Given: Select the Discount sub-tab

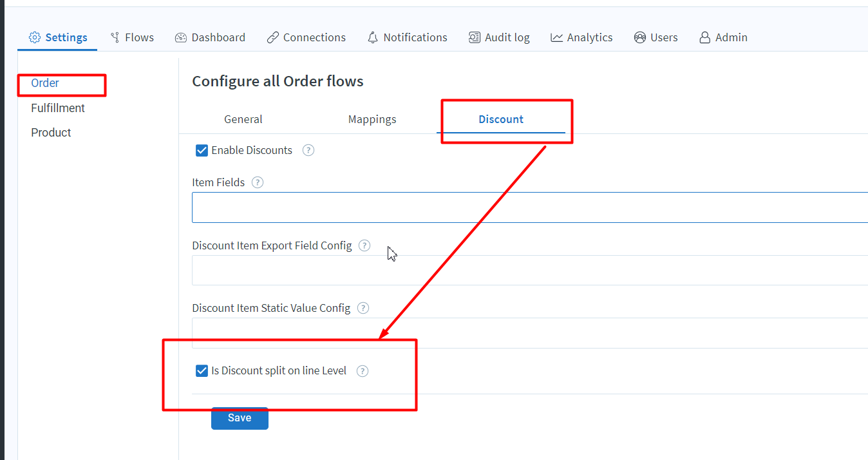Looking at the screenshot, I should [501, 119].
